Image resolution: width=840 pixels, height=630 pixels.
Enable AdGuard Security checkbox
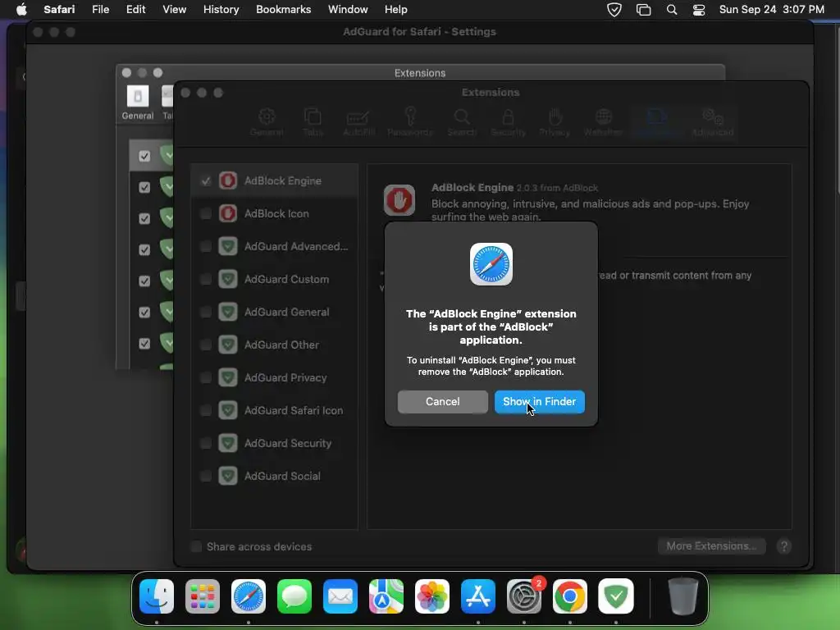tap(206, 443)
